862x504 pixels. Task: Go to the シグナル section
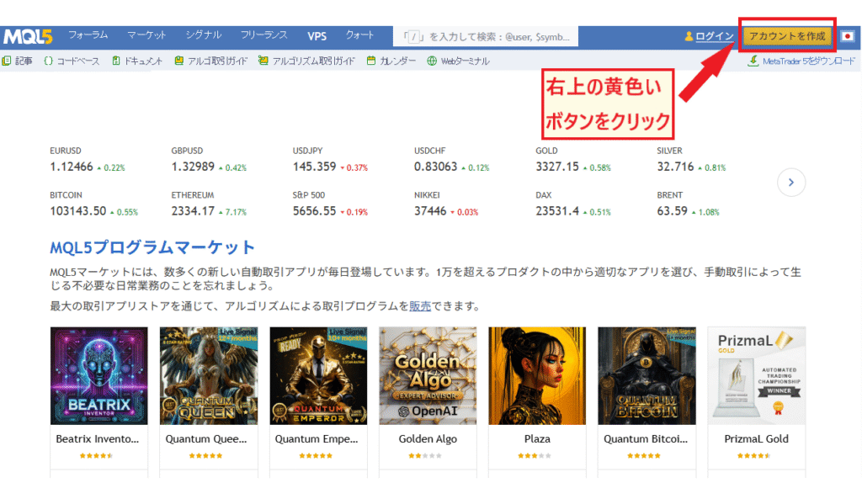point(204,35)
